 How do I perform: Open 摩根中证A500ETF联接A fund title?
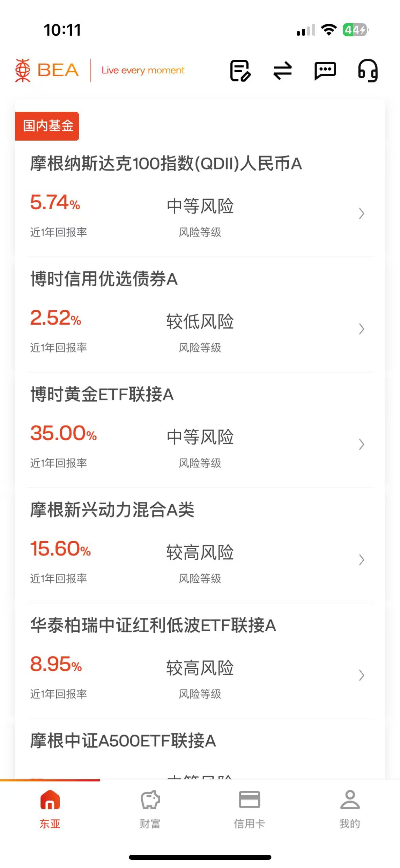[123, 741]
